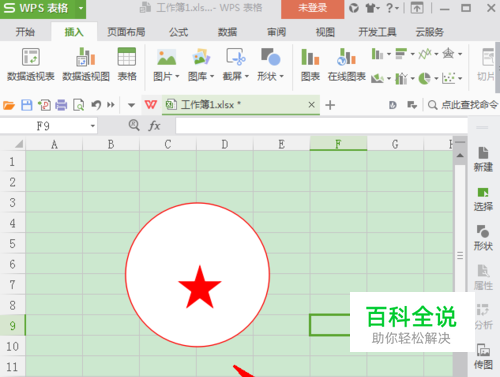
Task: Open print preview icon
Action: [79, 105]
